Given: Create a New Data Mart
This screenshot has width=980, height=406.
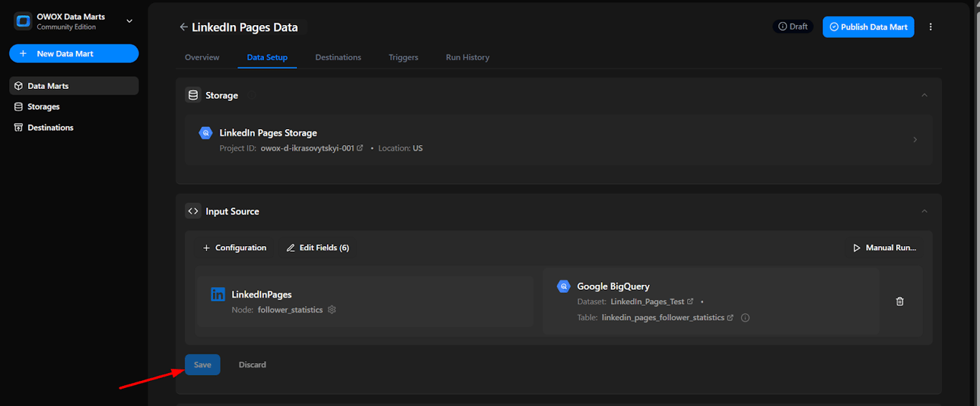Looking at the screenshot, I should (x=74, y=54).
